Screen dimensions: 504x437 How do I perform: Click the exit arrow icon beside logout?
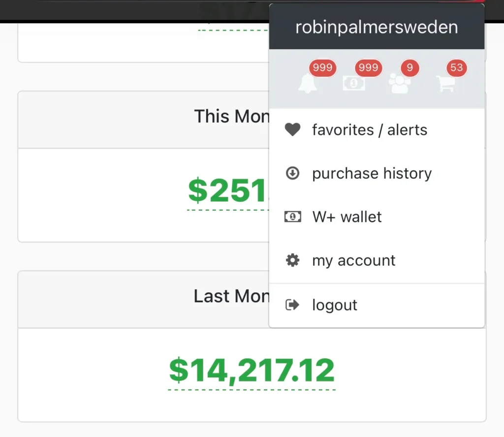292,305
